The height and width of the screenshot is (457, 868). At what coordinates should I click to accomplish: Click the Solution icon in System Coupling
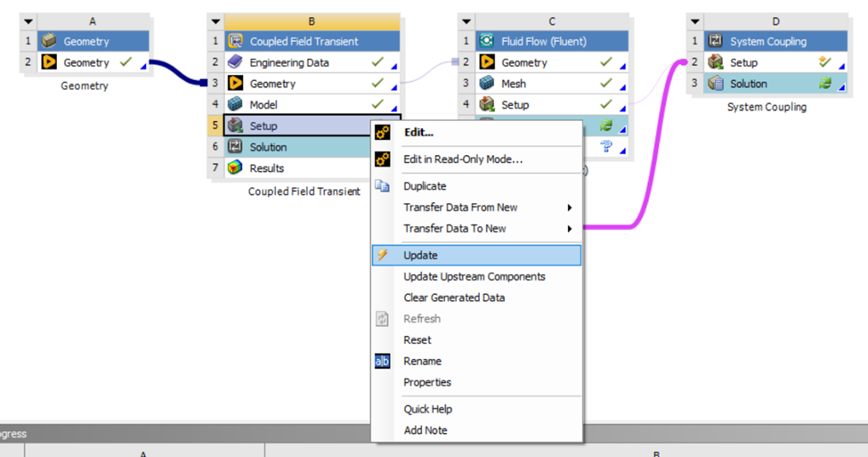[716, 84]
